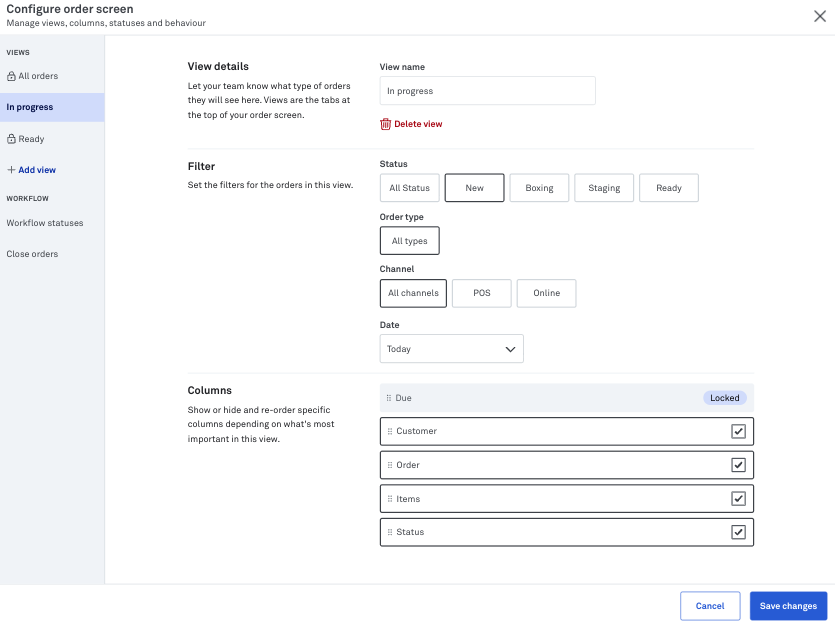
Task: Click the Items column row label
Action: point(408,499)
